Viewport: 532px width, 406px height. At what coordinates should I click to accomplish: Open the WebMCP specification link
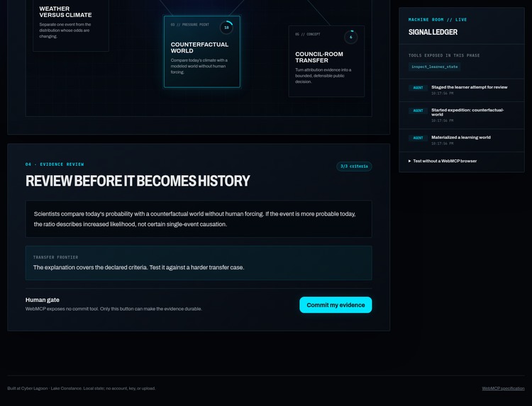pyautogui.click(x=503, y=388)
